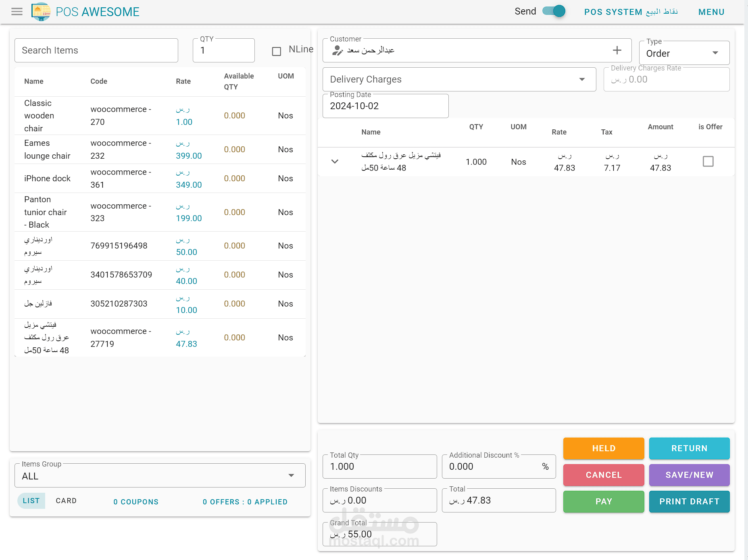Enable the NLine checkbox
Screen dimensions: 748x560
point(276,51)
